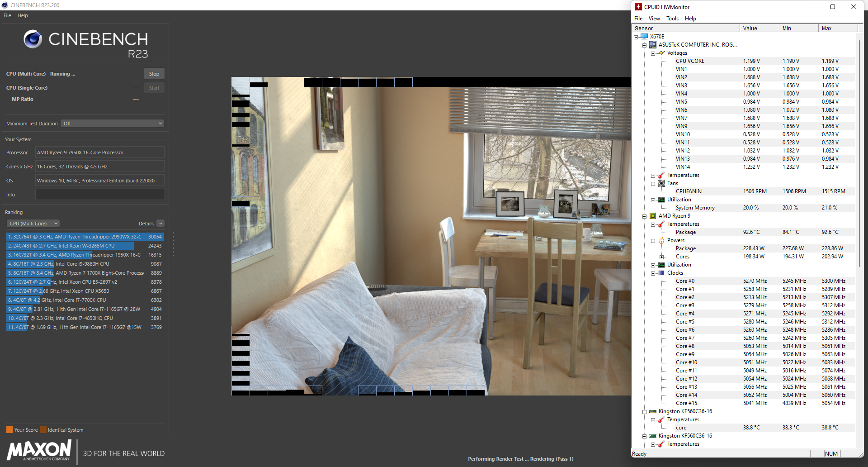Select the Package temperature row 92.6 °C
This screenshot has width=868, height=467.
point(765,232)
